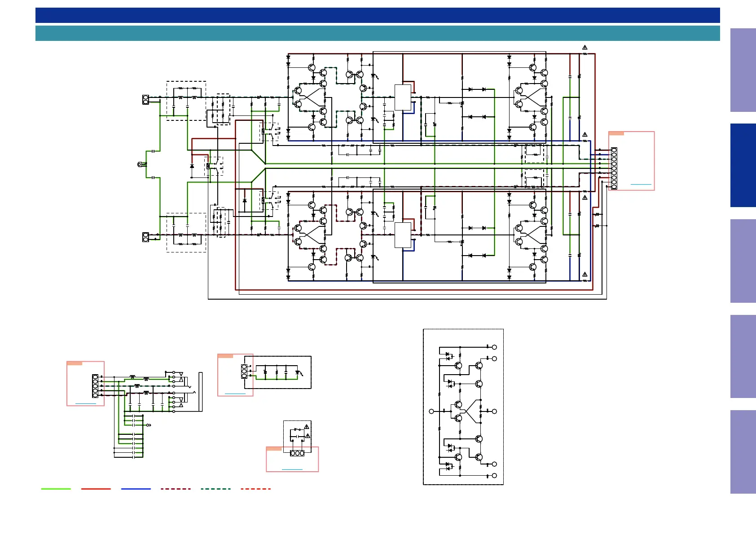
Task: Click the solid blue legend line
Action: [x=136, y=489]
